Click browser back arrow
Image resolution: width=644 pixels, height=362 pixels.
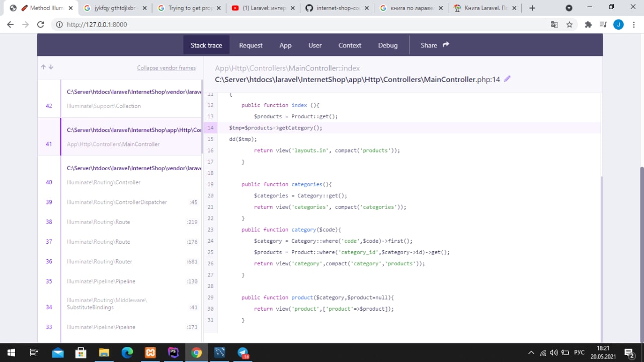(x=11, y=24)
